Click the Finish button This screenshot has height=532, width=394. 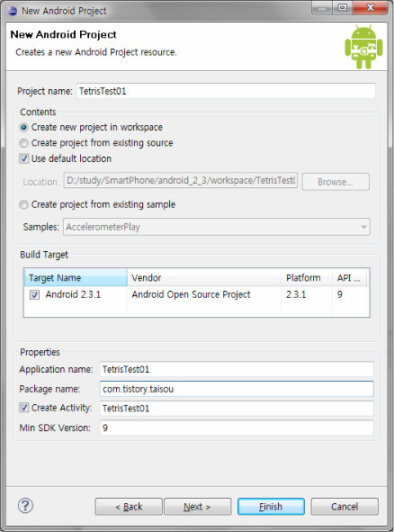click(271, 507)
